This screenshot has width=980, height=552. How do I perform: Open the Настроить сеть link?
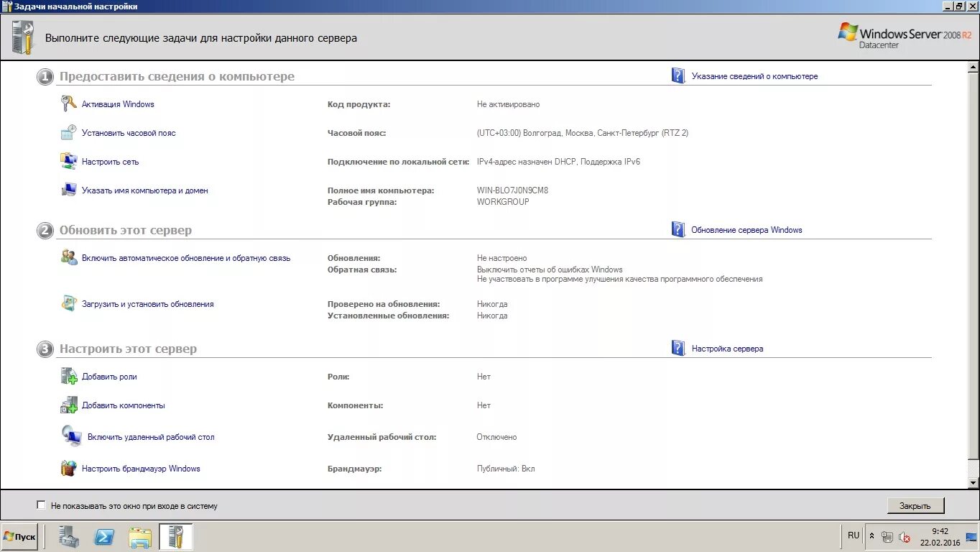[x=110, y=162]
